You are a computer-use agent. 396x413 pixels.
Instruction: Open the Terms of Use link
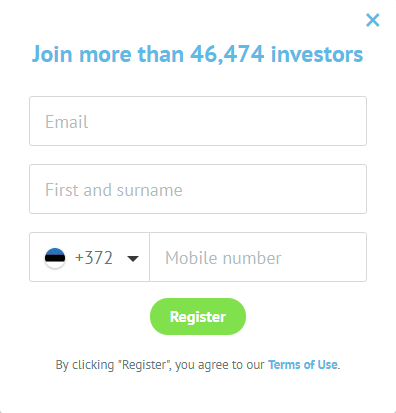click(x=303, y=365)
